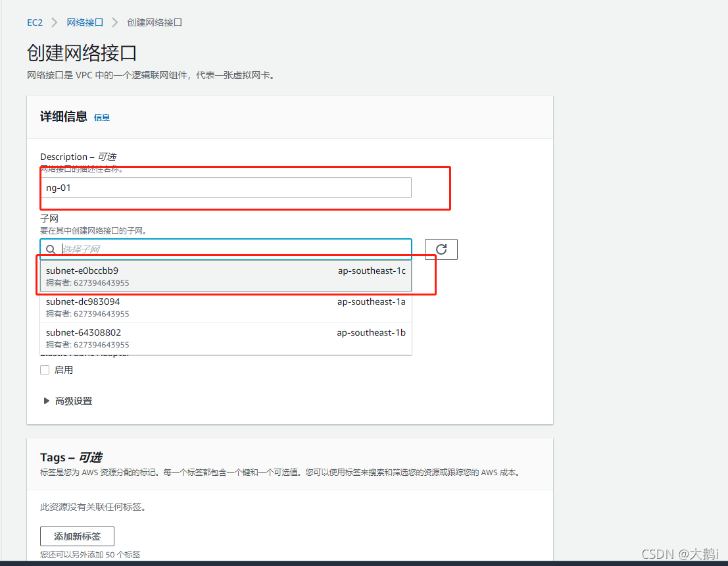The height and width of the screenshot is (566, 728).
Task: Tick the 启用 checkbox
Action: coord(45,370)
